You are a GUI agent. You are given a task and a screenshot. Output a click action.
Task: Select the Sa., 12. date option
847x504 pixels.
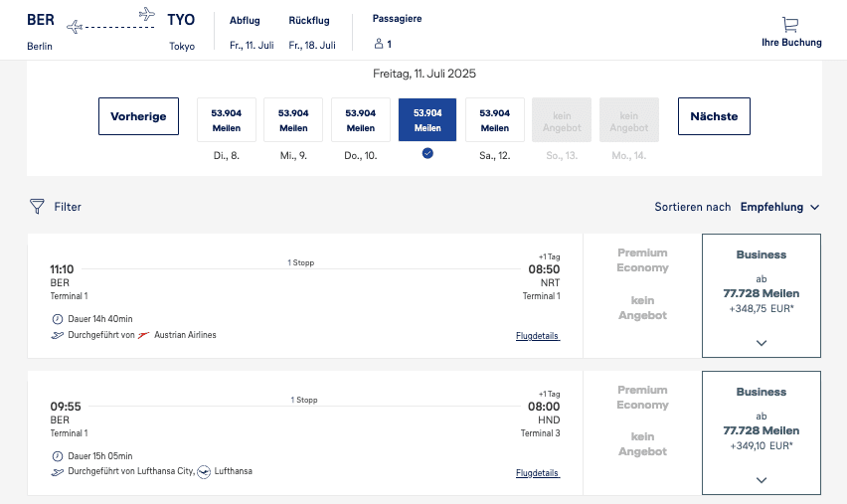point(494,120)
